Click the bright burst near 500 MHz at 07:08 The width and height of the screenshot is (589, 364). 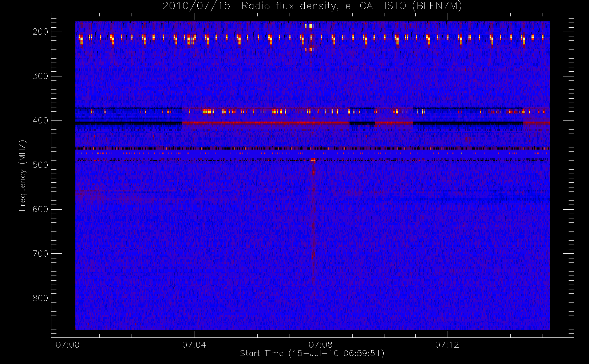(313, 160)
